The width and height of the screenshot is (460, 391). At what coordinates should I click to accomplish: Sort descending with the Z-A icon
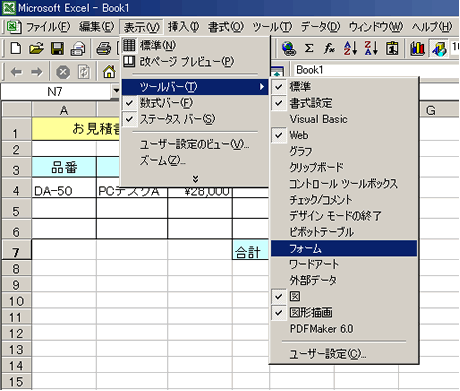(x=371, y=49)
